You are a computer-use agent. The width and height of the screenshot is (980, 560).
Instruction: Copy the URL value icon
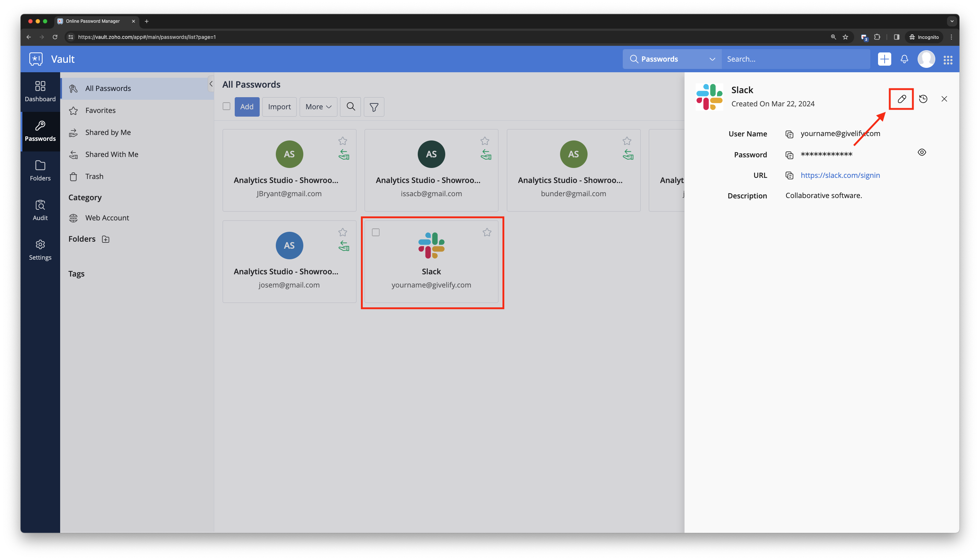pos(789,175)
